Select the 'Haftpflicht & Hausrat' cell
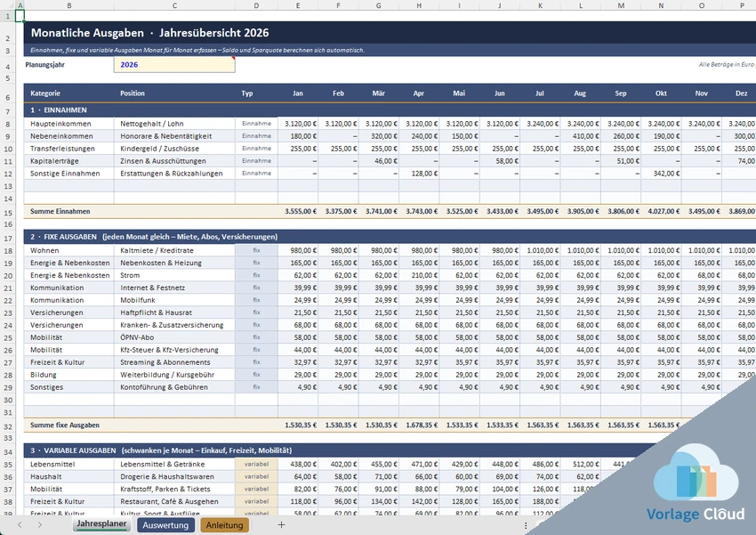756x535 pixels. point(174,312)
